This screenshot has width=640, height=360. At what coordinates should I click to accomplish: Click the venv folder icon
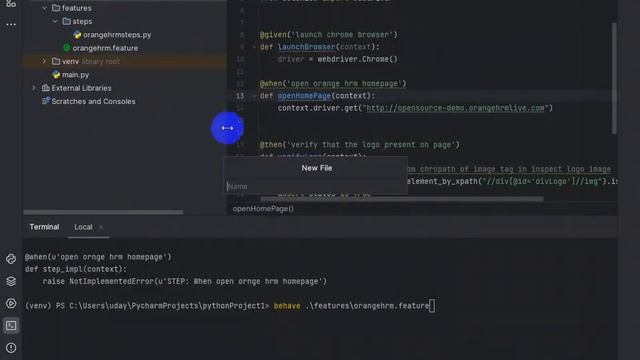click(x=56, y=61)
